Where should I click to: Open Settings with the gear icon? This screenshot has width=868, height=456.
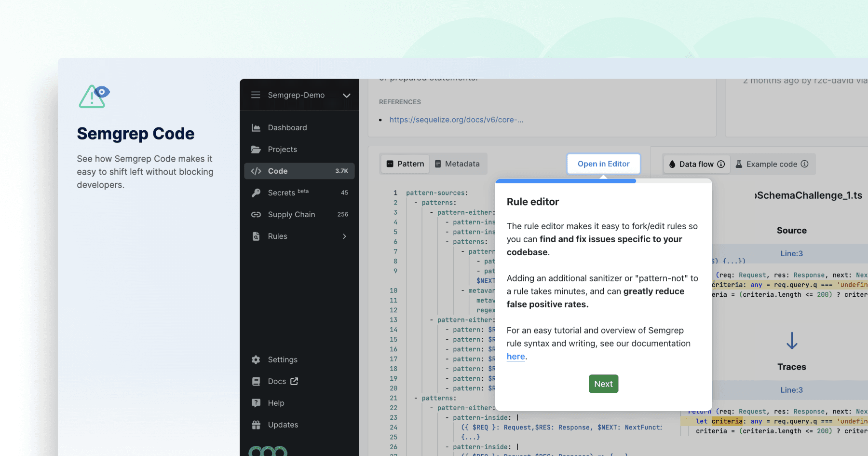pyautogui.click(x=256, y=359)
